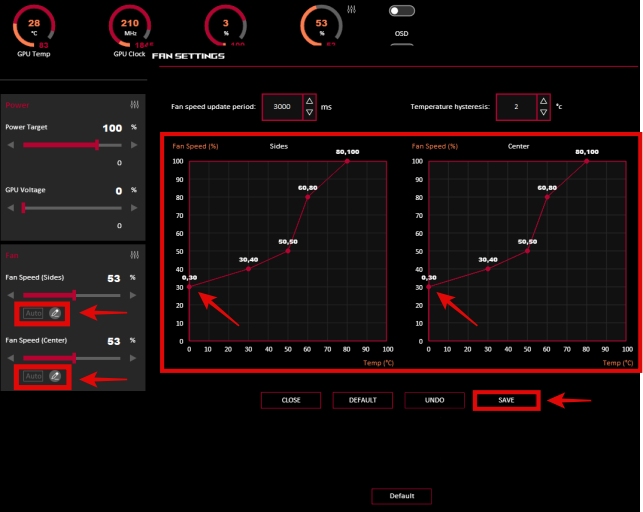Click the Power Target value 100
The height and width of the screenshot is (512, 643).
(x=112, y=128)
